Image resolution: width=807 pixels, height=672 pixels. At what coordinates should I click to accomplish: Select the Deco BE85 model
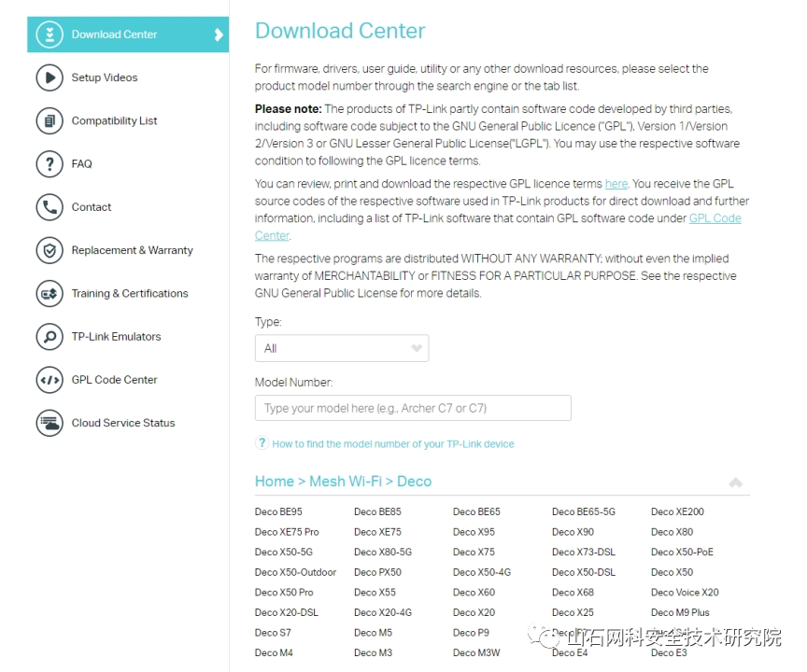point(377,511)
